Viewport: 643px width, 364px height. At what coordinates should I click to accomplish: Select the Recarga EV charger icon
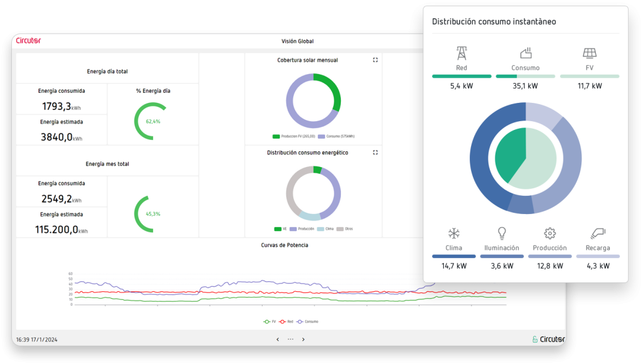(597, 232)
